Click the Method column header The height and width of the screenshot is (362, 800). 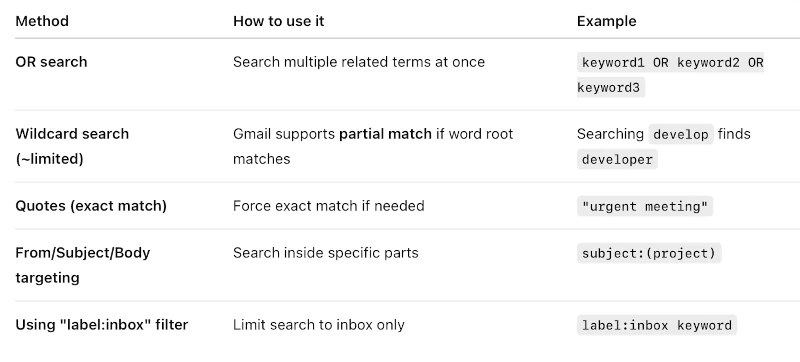coord(42,21)
